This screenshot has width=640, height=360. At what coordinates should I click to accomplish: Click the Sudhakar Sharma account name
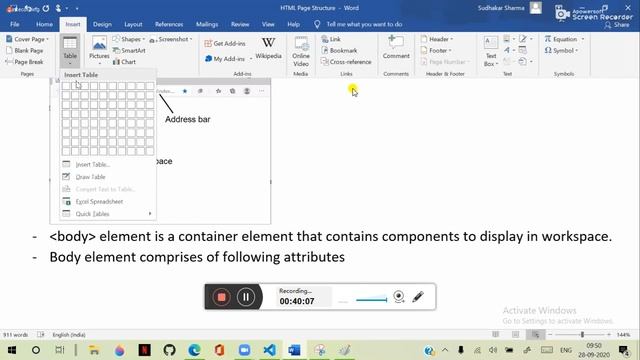click(501, 8)
